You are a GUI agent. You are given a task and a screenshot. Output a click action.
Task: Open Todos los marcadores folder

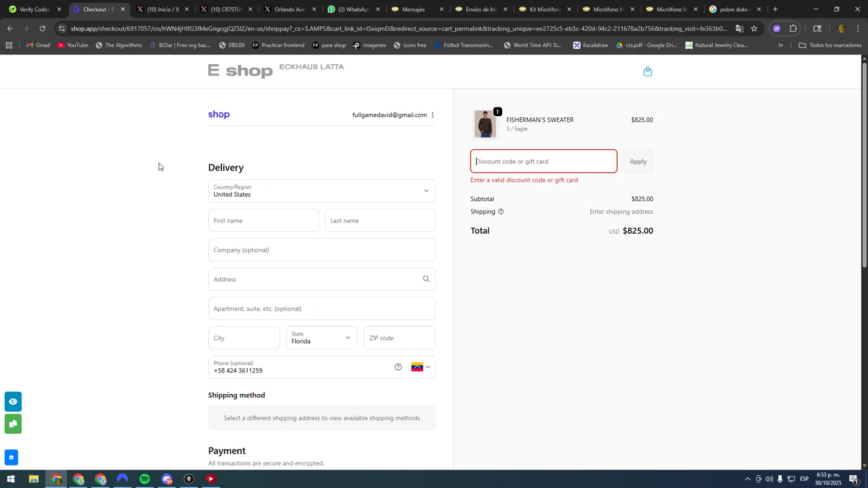click(x=830, y=45)
